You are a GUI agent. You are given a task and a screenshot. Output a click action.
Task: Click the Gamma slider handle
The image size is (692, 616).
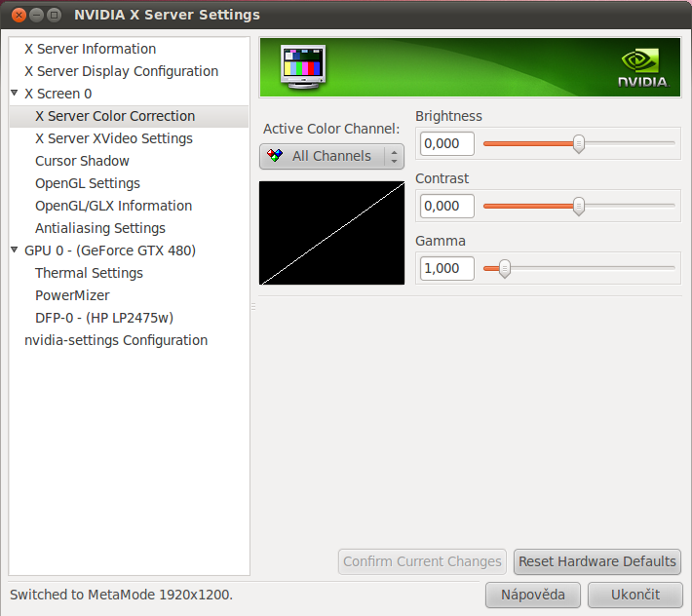coord(505,268)
